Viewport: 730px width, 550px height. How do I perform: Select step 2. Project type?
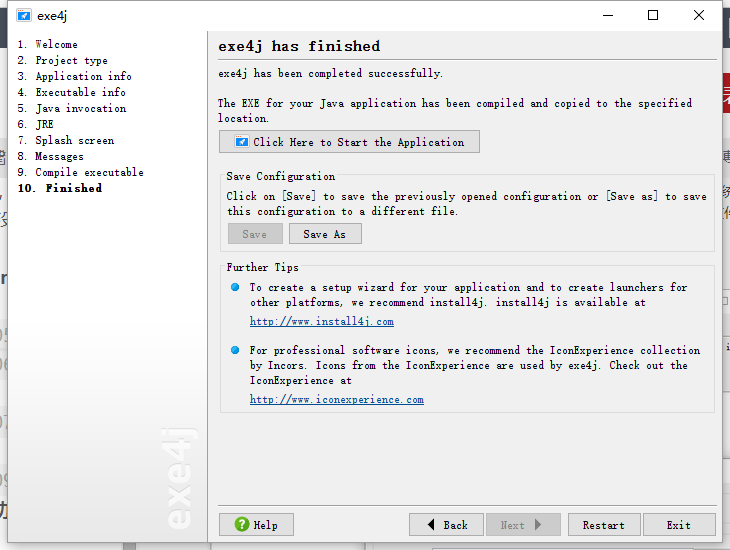point(62,61)
